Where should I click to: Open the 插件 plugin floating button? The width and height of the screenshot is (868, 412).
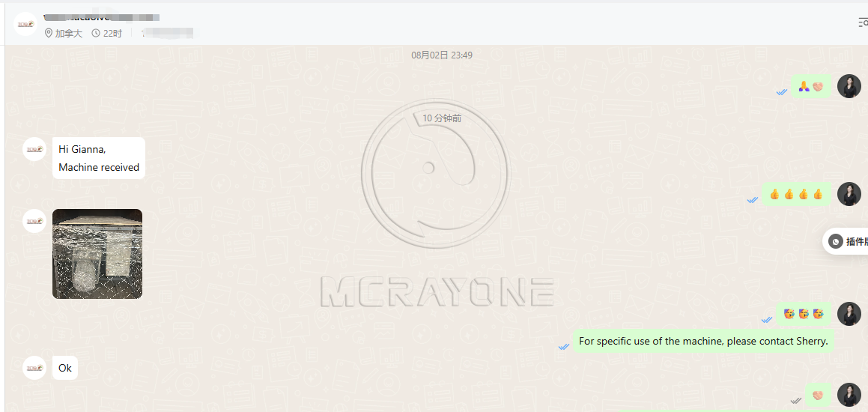pos(847,241)
